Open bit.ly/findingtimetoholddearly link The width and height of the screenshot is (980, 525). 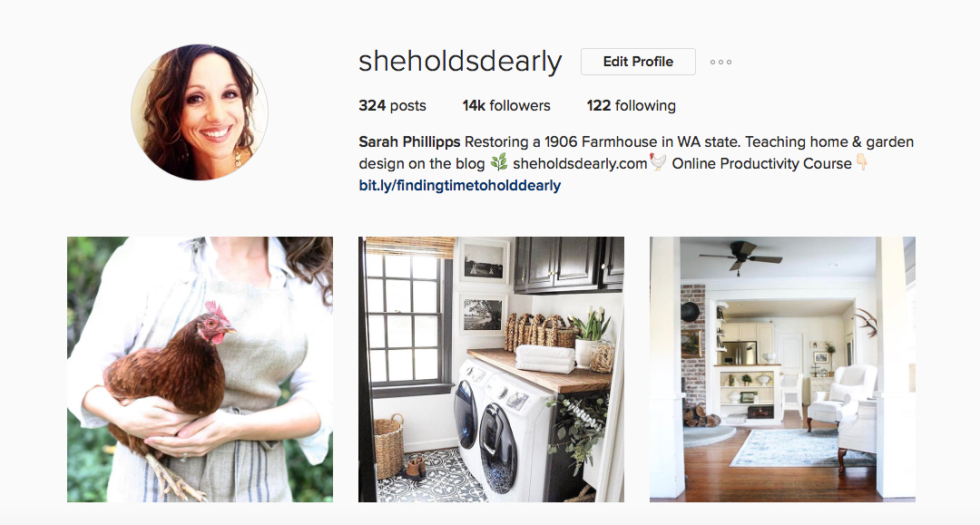pyautogui.click(x=459, y=185)
